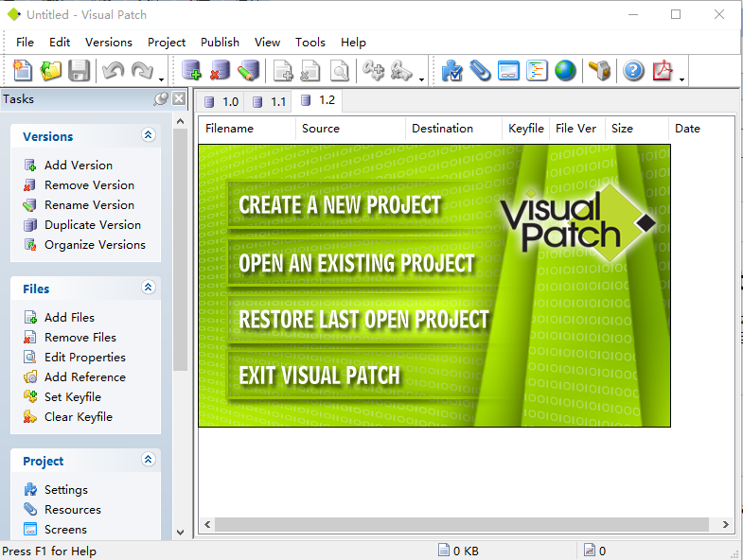Click Set Keyfile task link
Image resolution: width=743 pixels, height=560 pixels.
coord(73,397)
